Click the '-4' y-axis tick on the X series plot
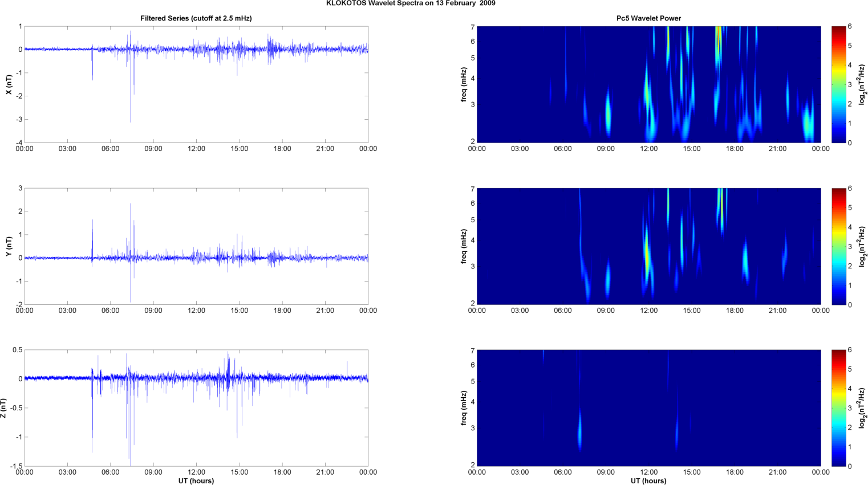868x485 pixels. click(x=19, y=142)
